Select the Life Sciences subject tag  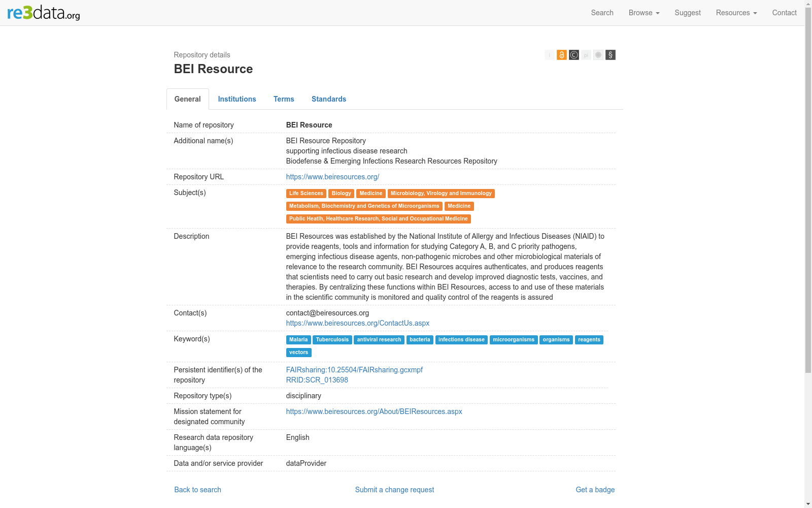pyautogui.click(x=306, y=194)
